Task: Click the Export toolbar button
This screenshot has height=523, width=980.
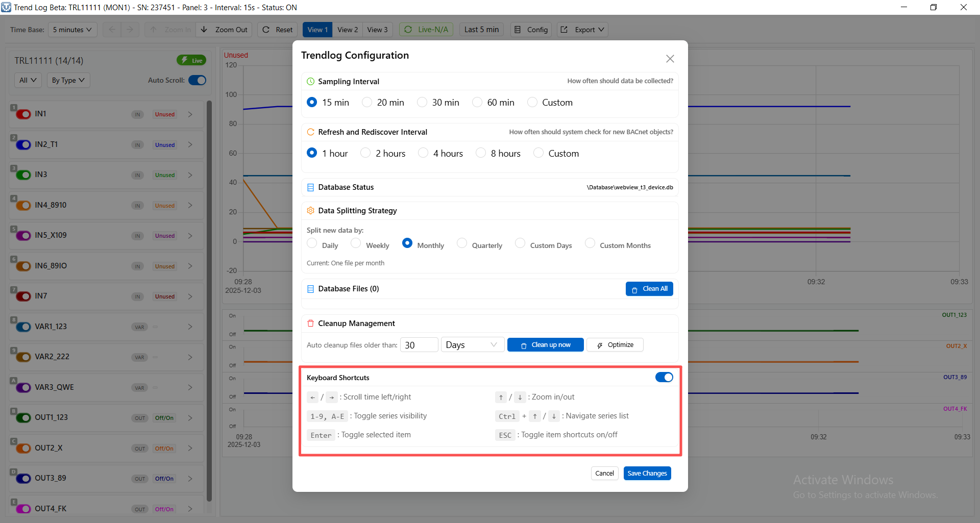Action: coord(582,30)
